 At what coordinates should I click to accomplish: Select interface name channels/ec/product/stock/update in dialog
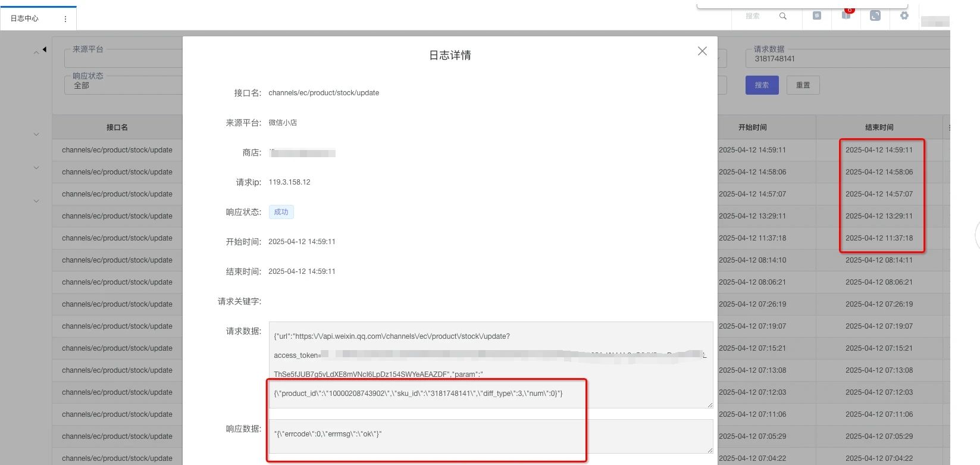(324, 93)
